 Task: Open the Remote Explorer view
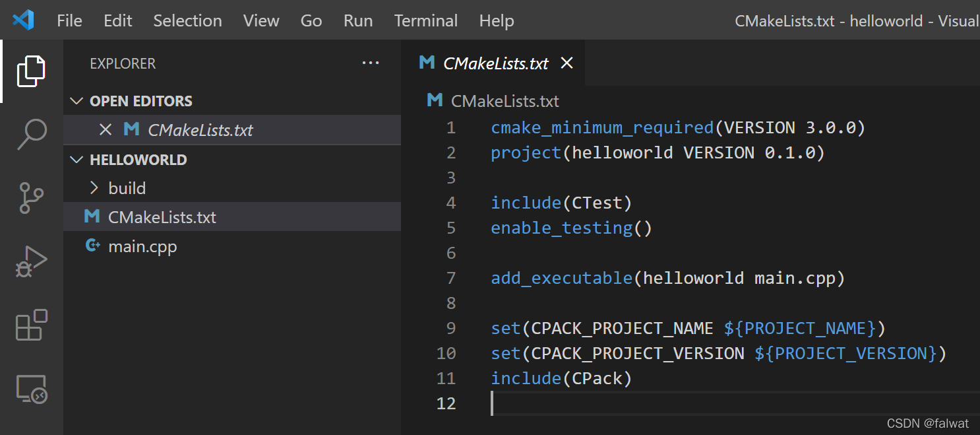[x=31, y=388]
